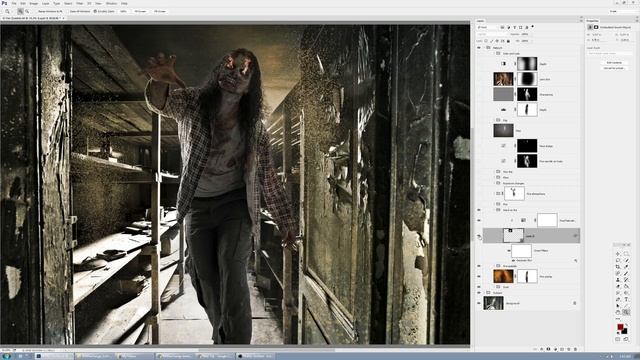
Task: Click the create new layer icon
Action: (569, 349)
